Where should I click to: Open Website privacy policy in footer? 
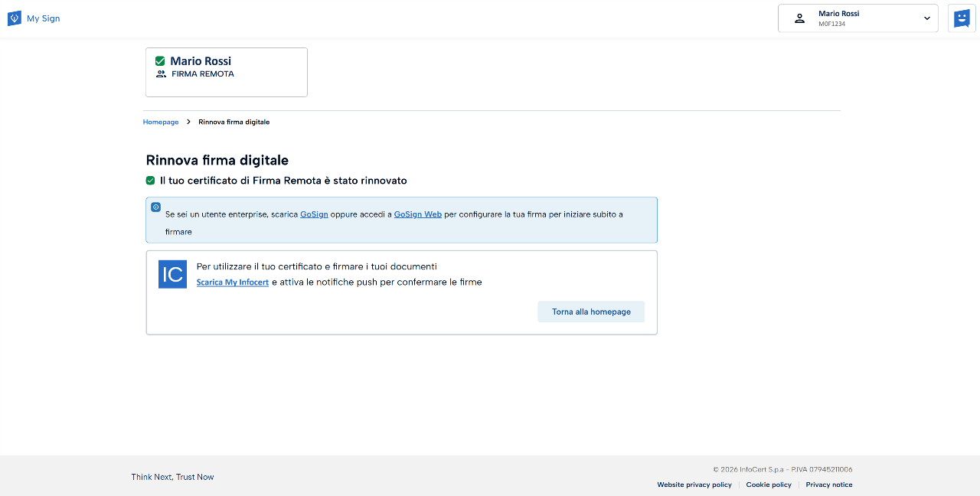[x=694, y=485]
